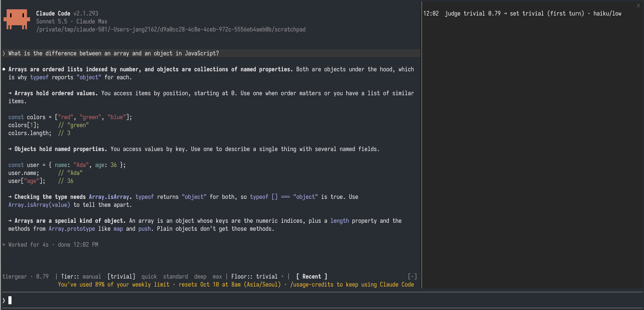
Task: Select the manual tier option
Action: pos(92,276)
